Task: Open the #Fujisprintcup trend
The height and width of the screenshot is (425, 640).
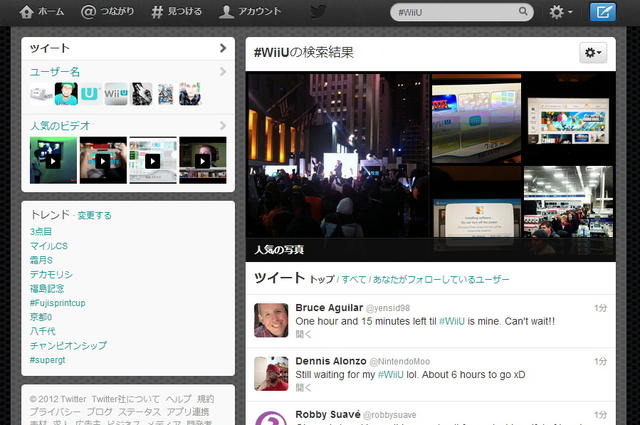Action: click(x=58, y=303)
